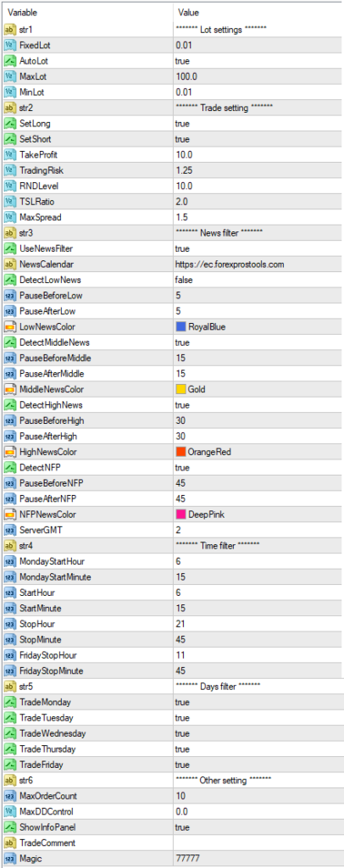344x868 pixels.
Task: Click the integer icon beside MaxOrderCount
Action: (9, 797)
